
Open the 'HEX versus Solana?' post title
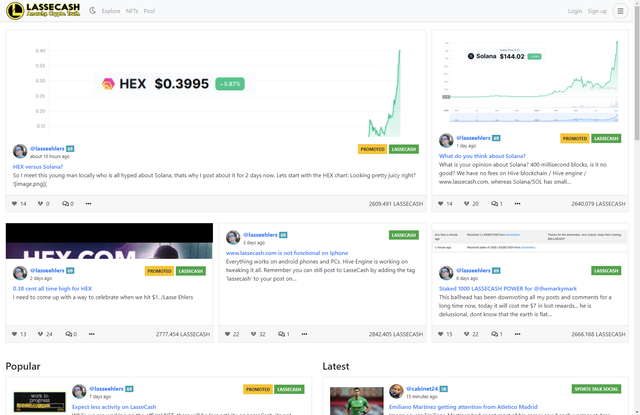[x=38, y=166]
